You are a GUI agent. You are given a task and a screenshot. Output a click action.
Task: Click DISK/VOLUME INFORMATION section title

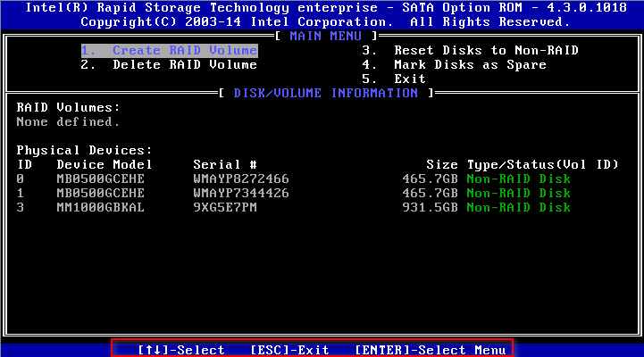326,93
